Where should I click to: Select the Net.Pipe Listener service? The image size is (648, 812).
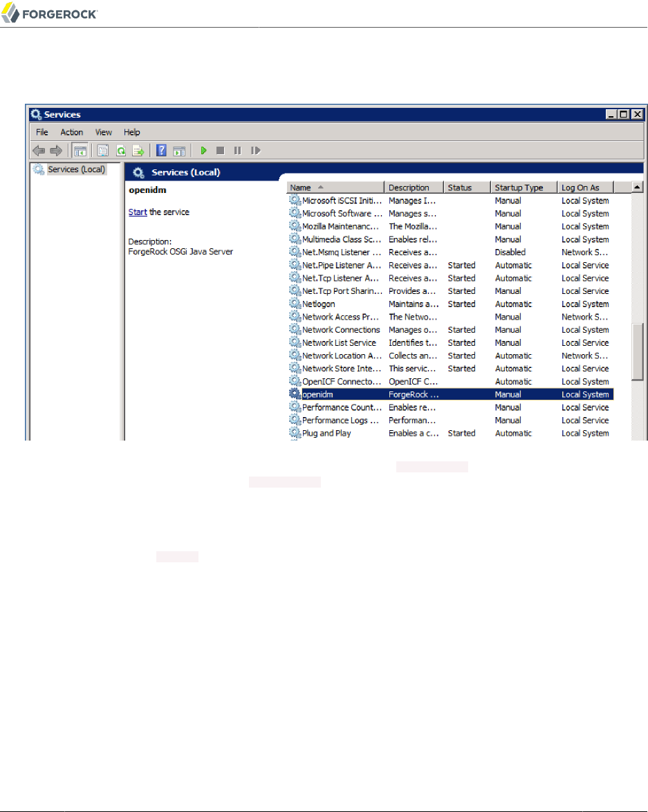pos(451,265)
